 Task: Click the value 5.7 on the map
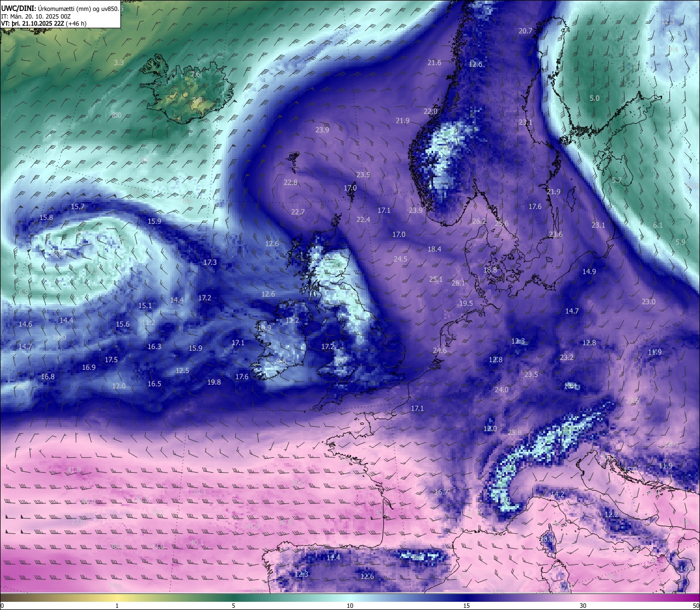[616, 180]
